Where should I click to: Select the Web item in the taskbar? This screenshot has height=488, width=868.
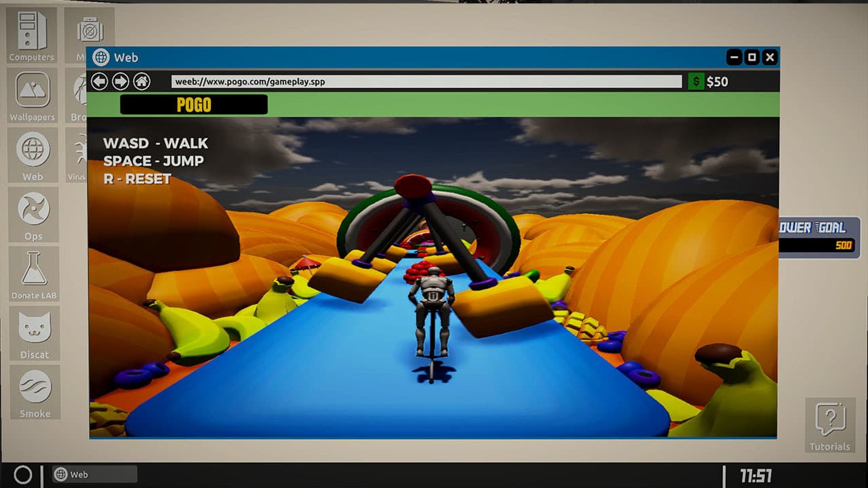pos(95,474)
